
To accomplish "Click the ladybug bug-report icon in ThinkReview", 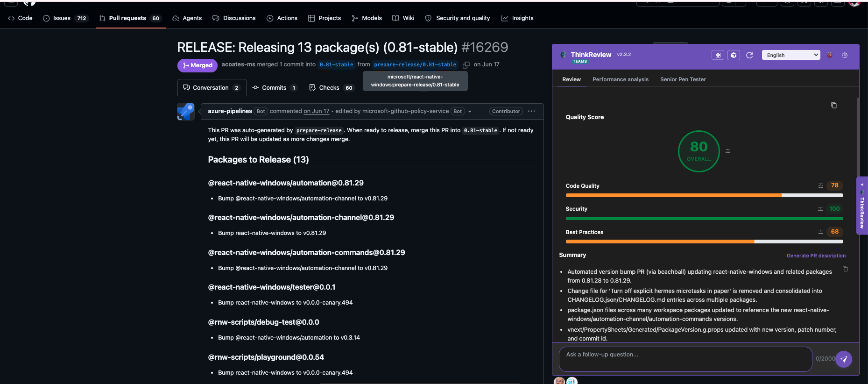I will [830, 55].
